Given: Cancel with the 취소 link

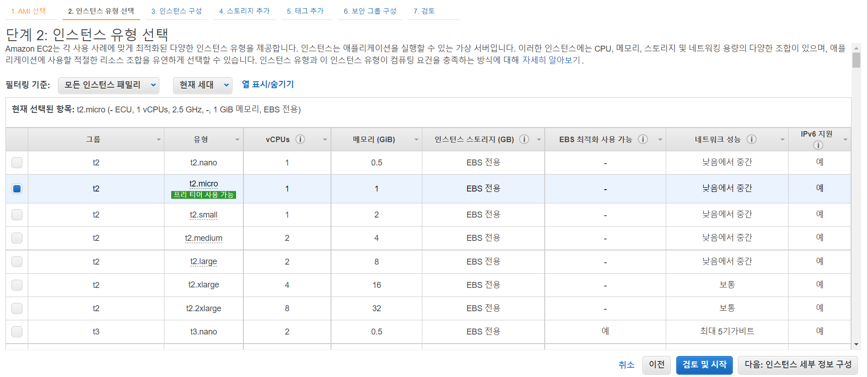Looking at the screenshot, I should (626, 365).
